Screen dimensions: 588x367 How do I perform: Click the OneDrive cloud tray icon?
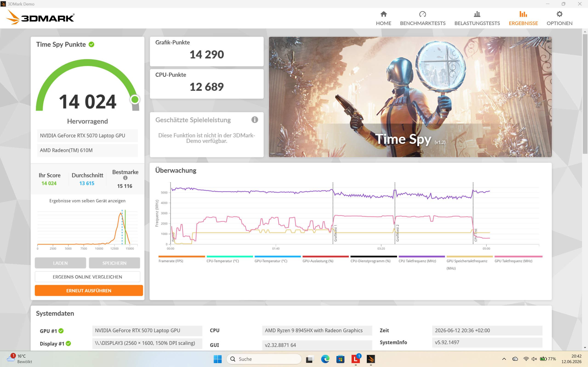(515, 359)
